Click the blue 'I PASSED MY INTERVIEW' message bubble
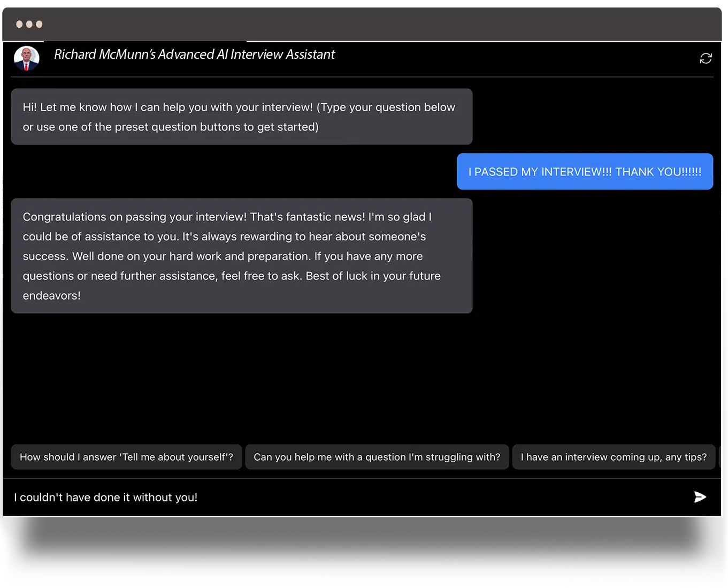Image resolution: width=728 pixels, height=588 pixels. click(585, 172)
